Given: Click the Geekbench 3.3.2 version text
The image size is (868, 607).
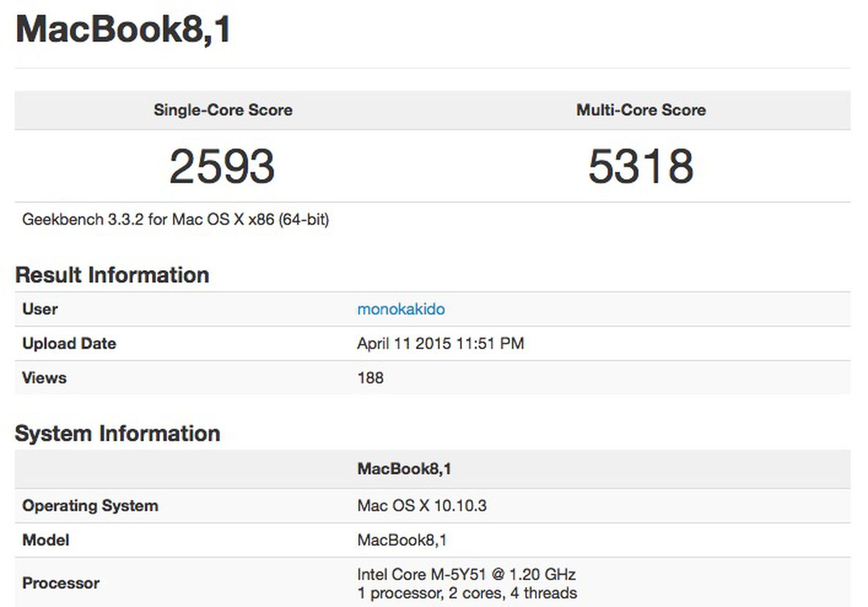Looking at the screenshot, I should coord(176,220).
